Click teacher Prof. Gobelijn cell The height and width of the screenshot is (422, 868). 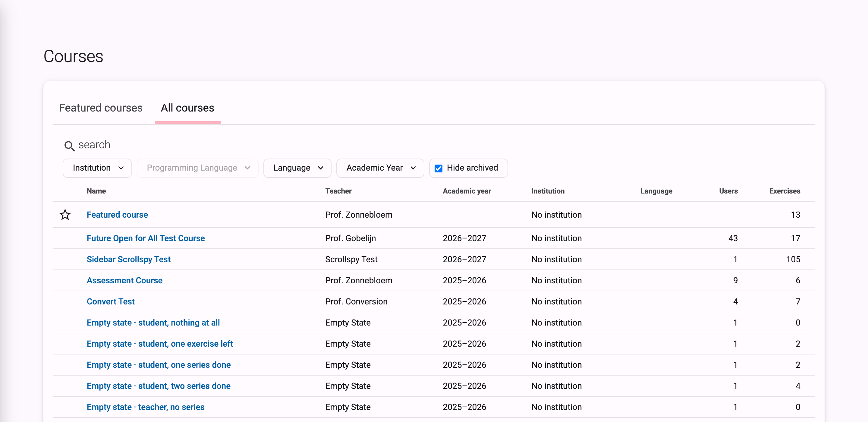pyautogui.click(x=351, y=238)
